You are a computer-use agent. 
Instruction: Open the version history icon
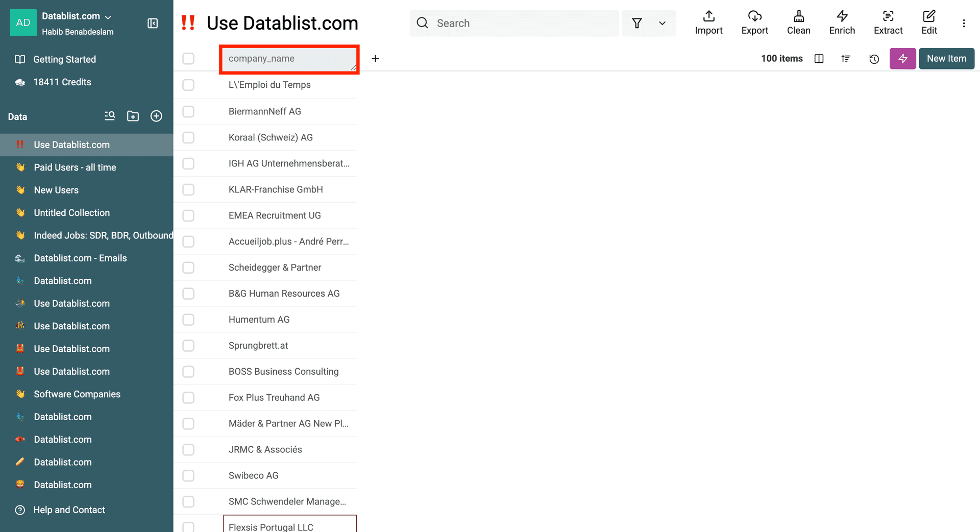(874, 59)
